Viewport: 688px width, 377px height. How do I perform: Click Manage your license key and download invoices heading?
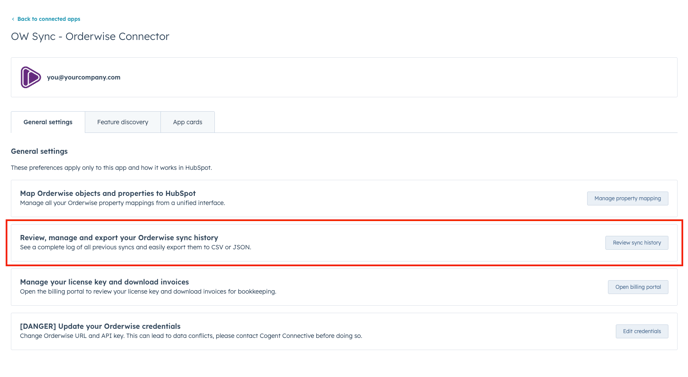104,282
